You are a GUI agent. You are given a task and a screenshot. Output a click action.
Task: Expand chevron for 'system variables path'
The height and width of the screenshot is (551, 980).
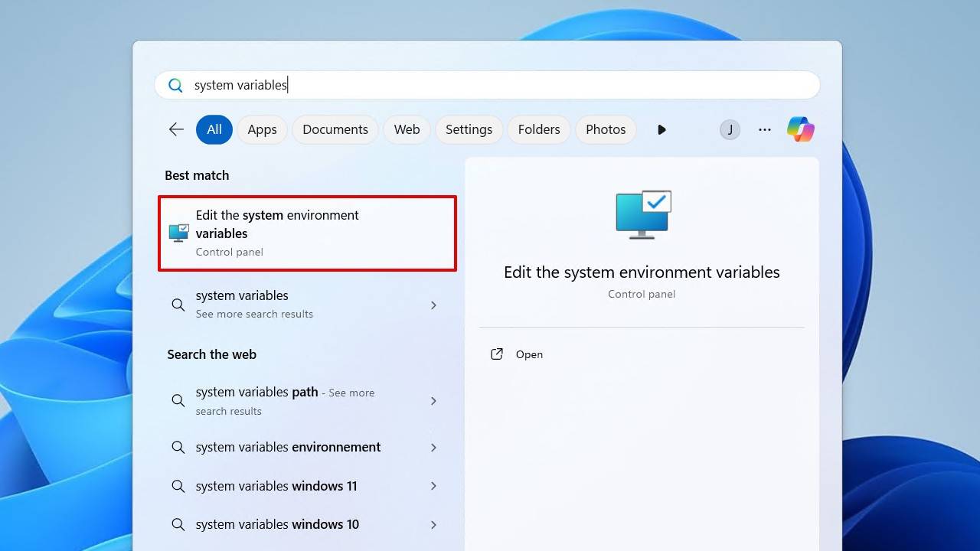tap(433, 401)
